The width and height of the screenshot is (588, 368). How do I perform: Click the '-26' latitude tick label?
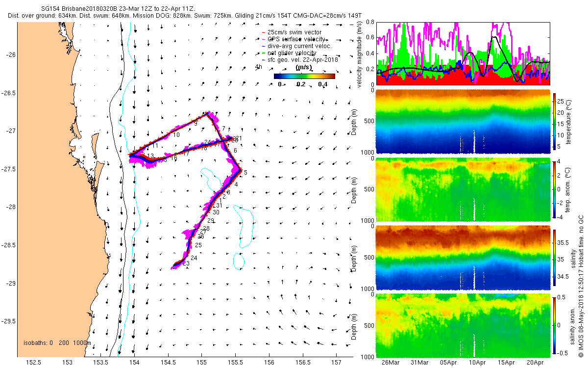[10, 54]
